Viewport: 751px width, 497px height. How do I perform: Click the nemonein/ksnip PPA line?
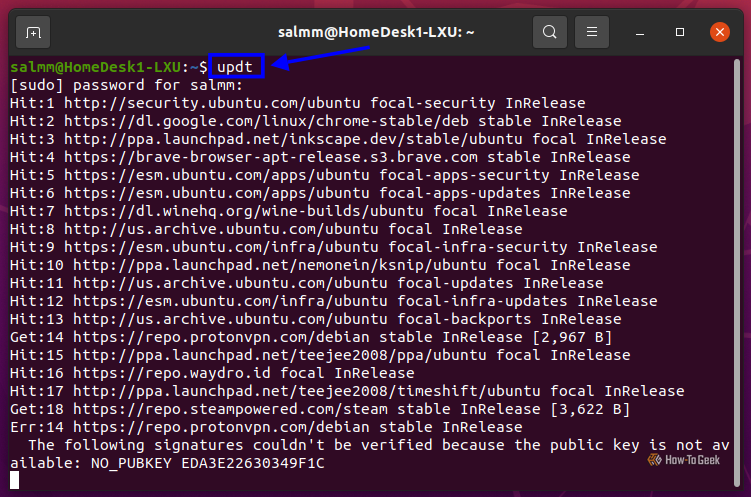click(320, 265)
